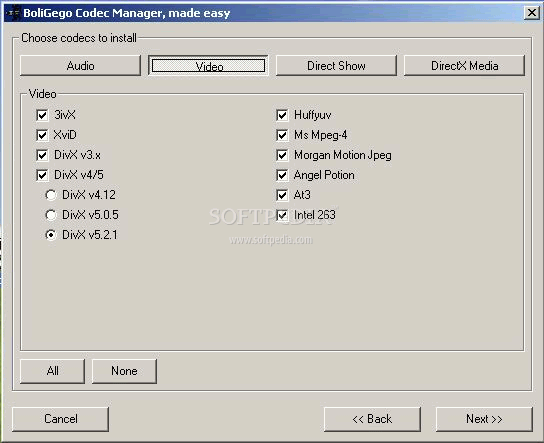This screenshot has width=544, height=443.
Task: Switch to the Audio codecs tab
Action: [x=80, y=65]
